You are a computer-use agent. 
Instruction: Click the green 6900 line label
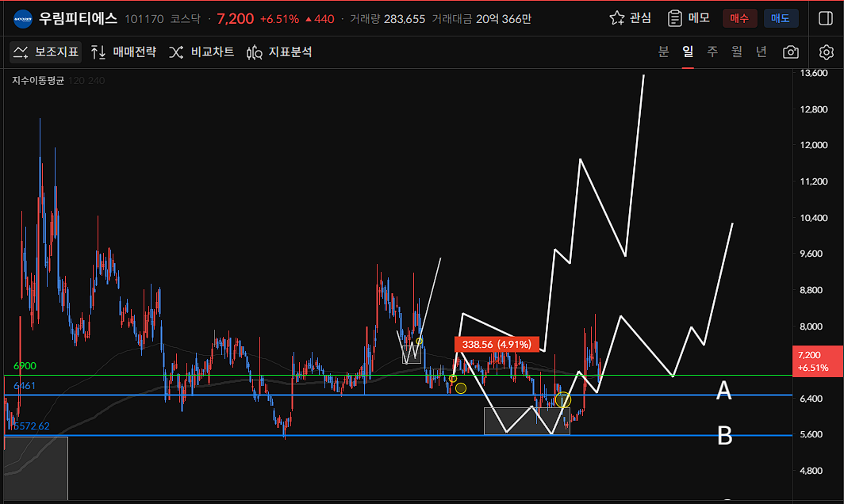click(25, 366)
